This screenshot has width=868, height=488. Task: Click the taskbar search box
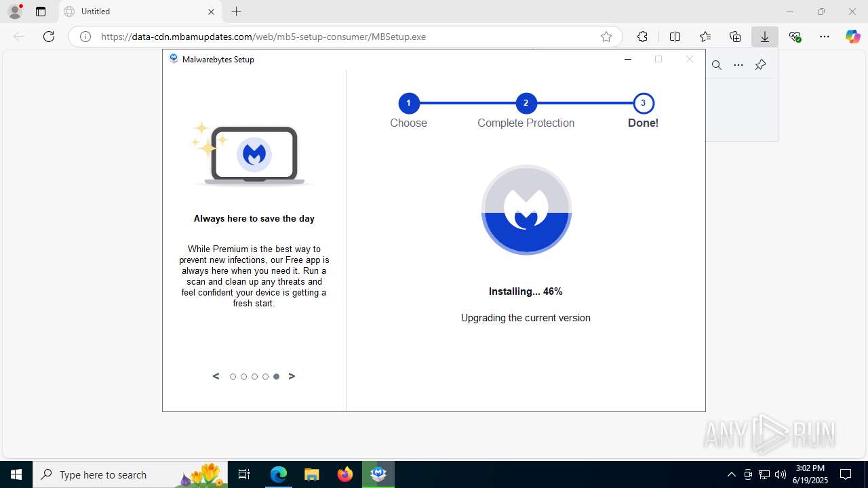pos(130,474)
